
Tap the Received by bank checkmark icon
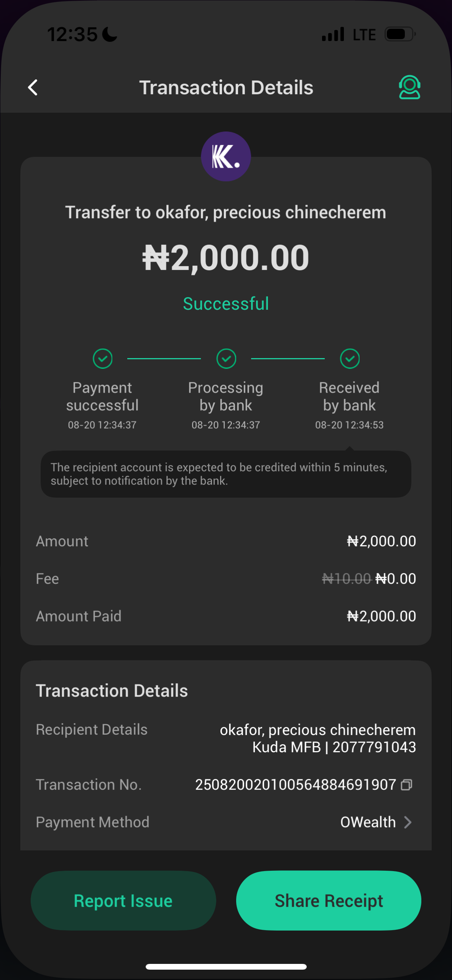(x=350, y=358)
